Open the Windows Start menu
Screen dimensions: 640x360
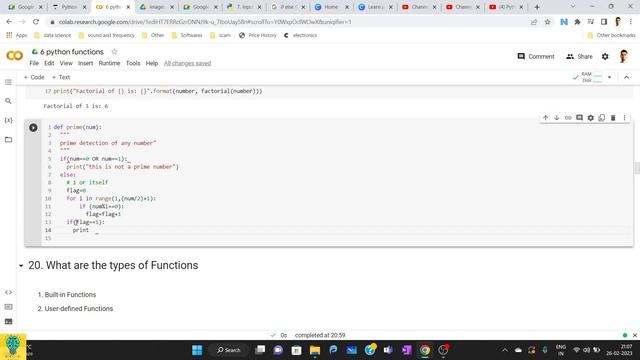(197, 350)
